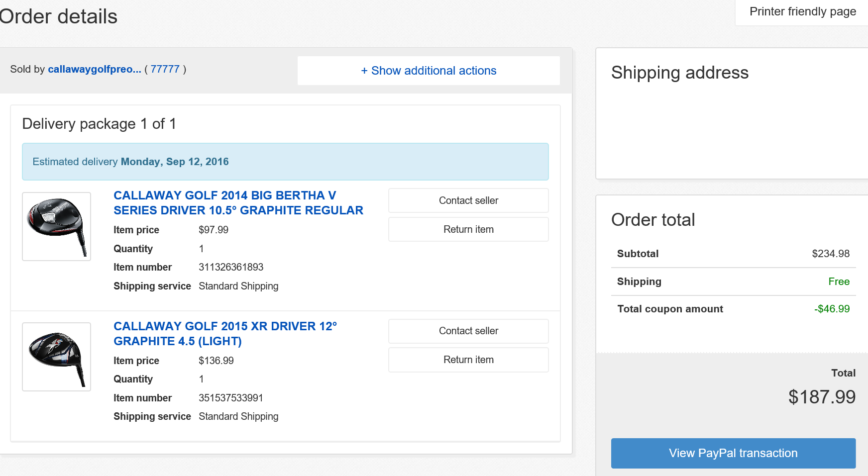
Task: Return the Big Bertha V Series driver
Action: point(468,229)
